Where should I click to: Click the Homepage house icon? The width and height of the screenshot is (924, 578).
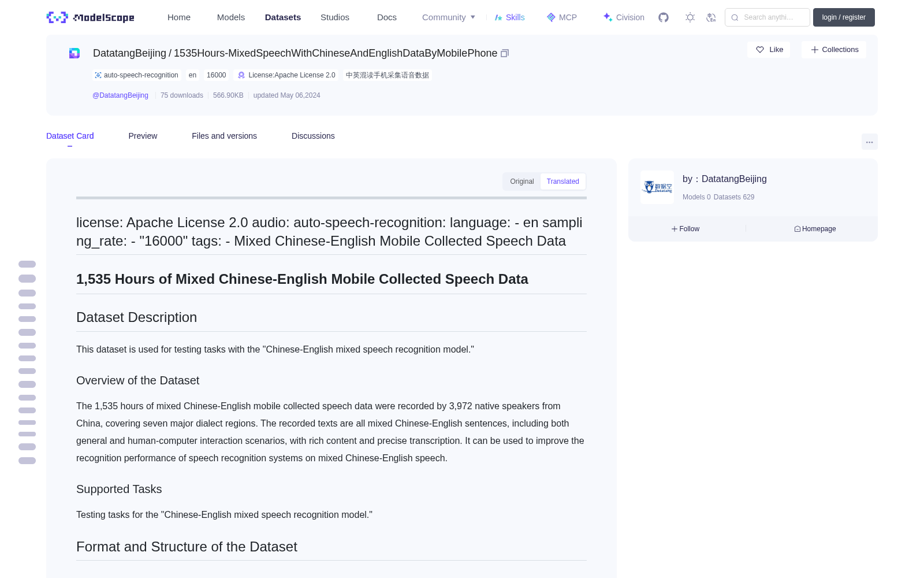click(x=798, y=229)
